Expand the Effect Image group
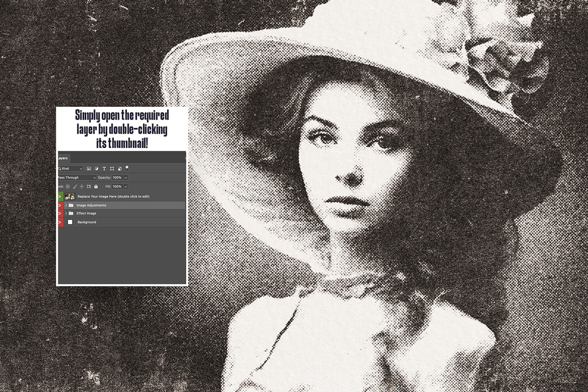Viewport: 588px width, 392px height. 66,214
